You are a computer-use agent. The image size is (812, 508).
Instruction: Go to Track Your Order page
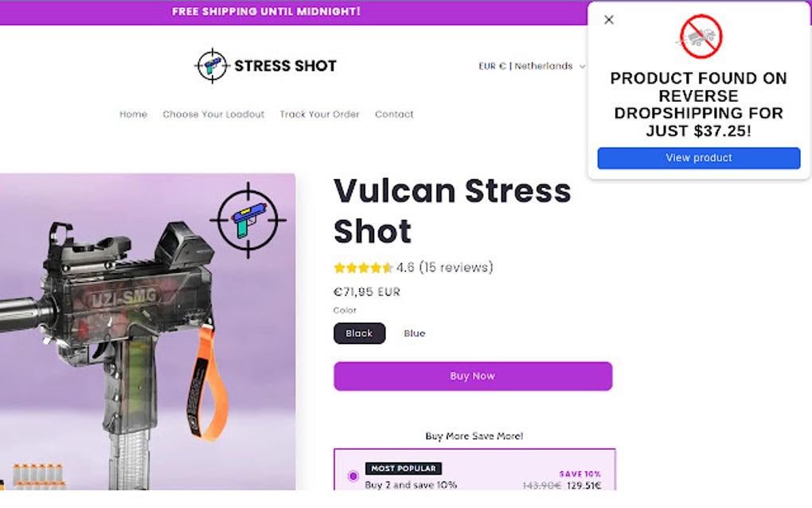pos(319,115)
